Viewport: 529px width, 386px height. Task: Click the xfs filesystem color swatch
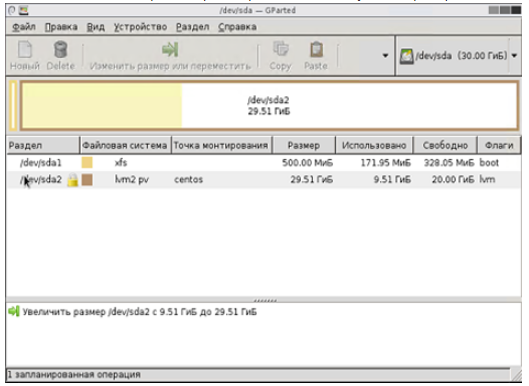(x=87, y=163)
